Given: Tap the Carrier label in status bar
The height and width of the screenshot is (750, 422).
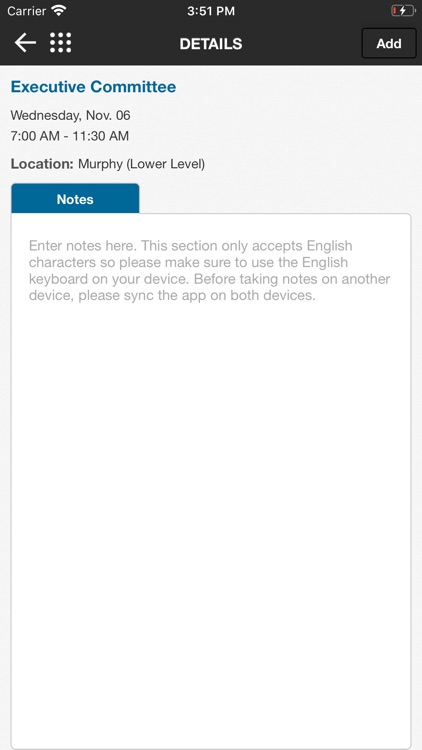Looking at the screenshot, I should tap(26, 11).
